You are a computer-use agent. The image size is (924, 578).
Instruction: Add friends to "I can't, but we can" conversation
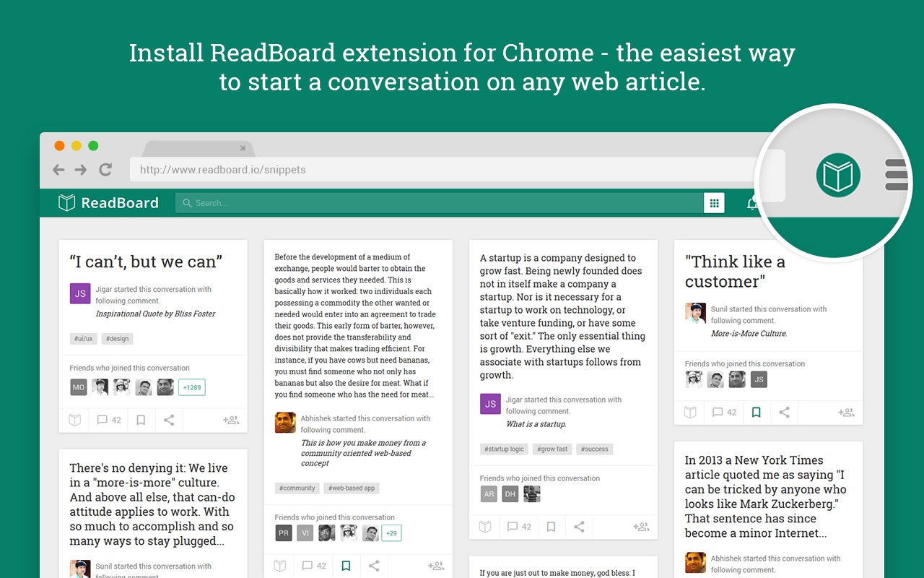pyautogui.click(x=231, y=420)
